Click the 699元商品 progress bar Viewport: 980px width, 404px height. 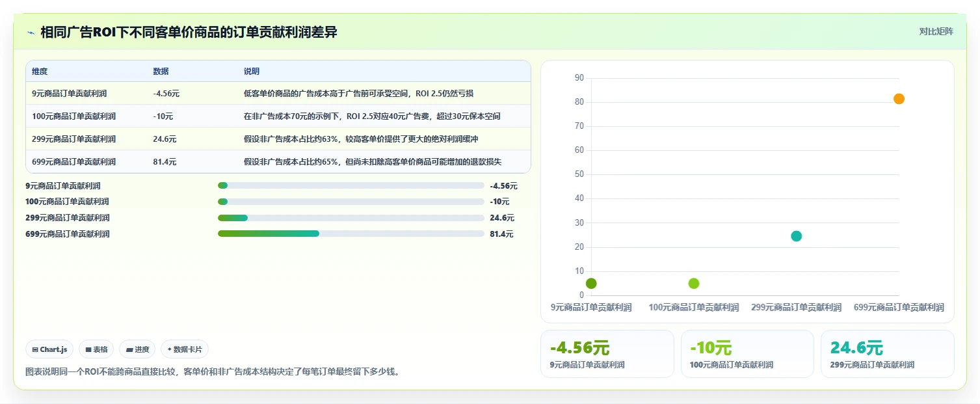(351, 234)
